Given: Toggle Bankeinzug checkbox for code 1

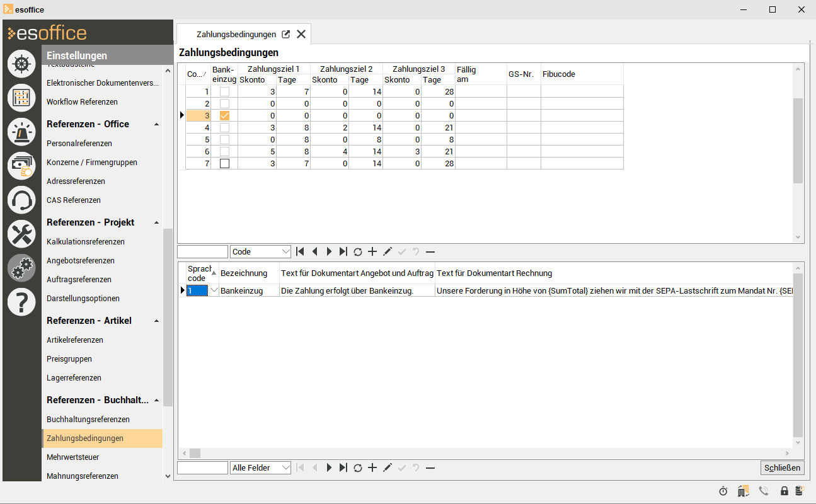Looking at the screenshot, I should [x=224, y=92].
